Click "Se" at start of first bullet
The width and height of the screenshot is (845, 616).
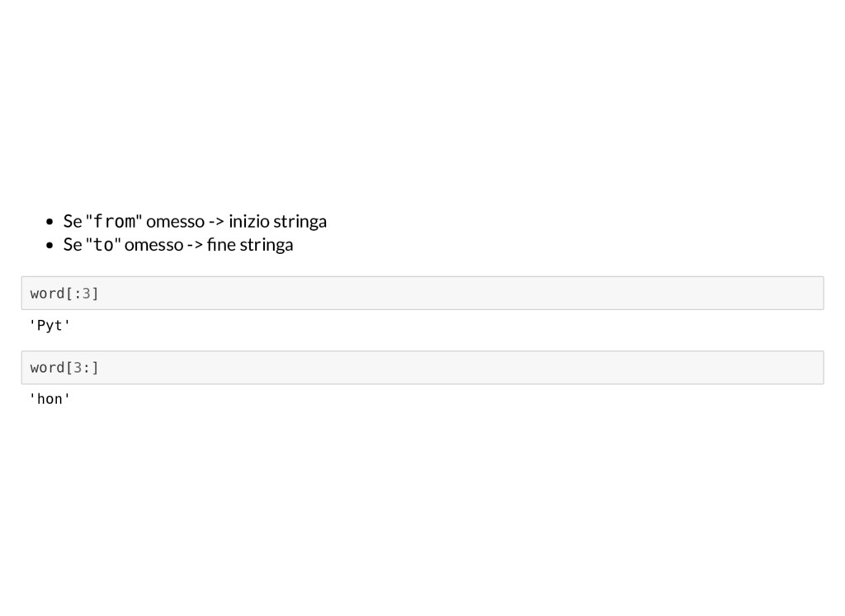tap(73, 221)
